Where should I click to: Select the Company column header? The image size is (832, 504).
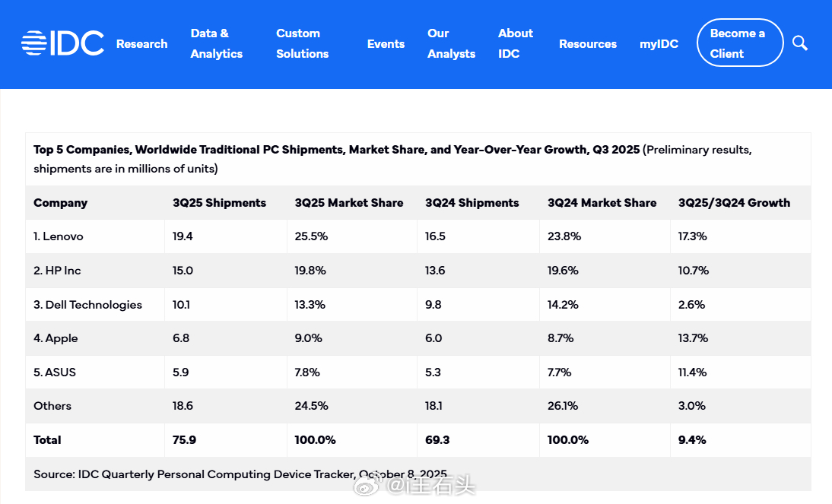click(61, 203)
